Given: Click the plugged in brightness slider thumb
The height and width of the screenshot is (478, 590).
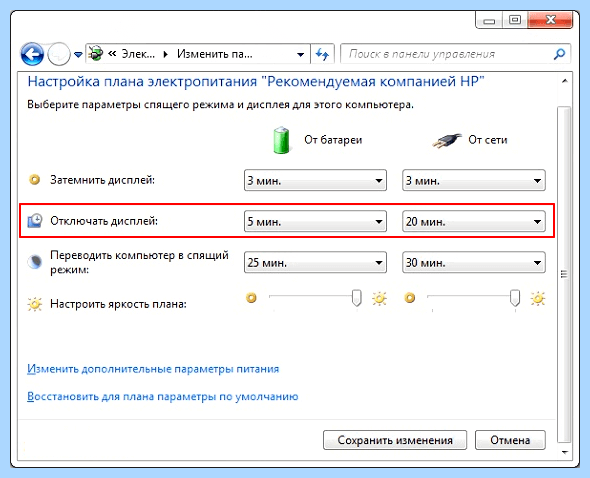Looking at the screenshot, I should pyautogui.click(x=515, y=298).
